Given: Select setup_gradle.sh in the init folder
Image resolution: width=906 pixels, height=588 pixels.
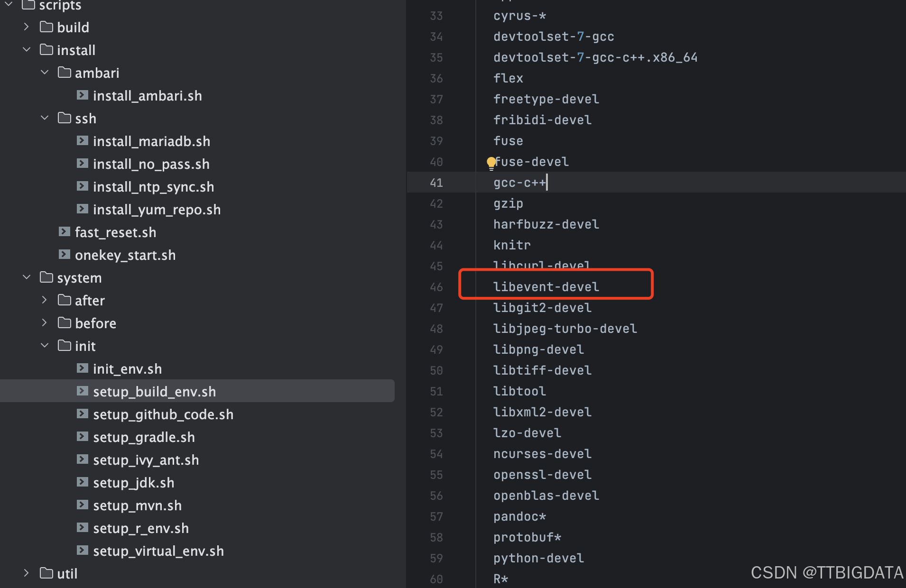Looking at the screenshot, I should [x=144, y=437].
